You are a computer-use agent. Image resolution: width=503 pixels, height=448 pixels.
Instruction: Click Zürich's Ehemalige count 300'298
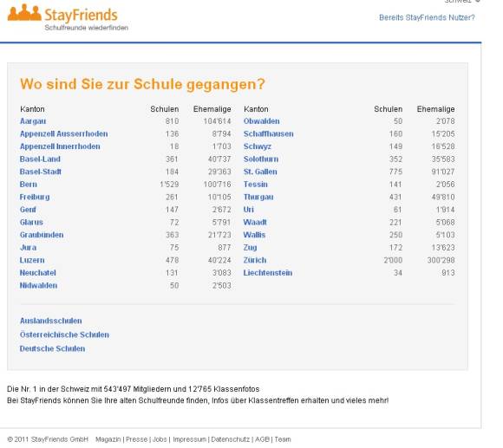tap(441, 260)
